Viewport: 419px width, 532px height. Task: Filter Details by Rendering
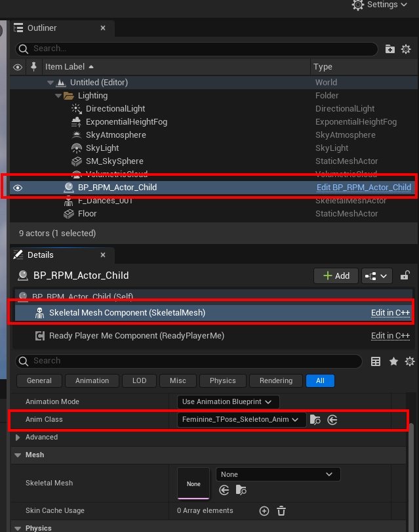point(276,380)
